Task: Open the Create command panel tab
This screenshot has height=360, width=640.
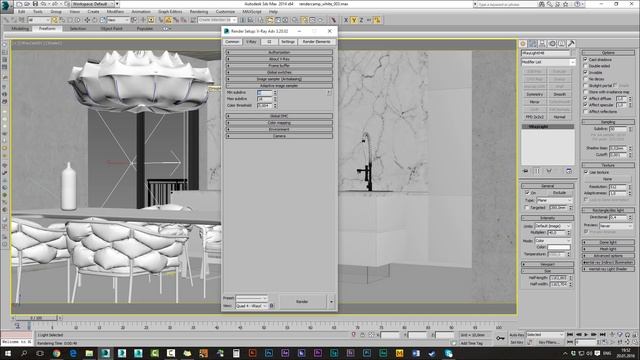Action: click(523, 43)
